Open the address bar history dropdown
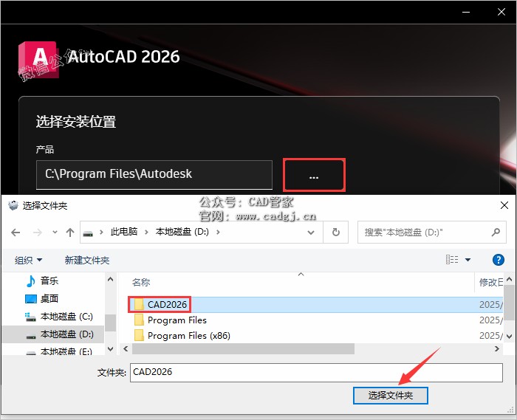The width and height of the screenshot is (517, 420). pos(311,233)
